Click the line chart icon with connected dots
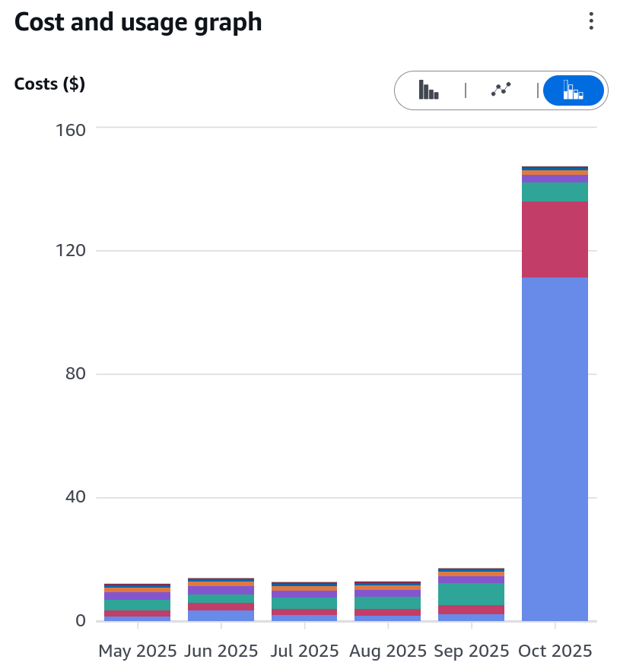Screen dimensions: 620x672 coord(501,90)
